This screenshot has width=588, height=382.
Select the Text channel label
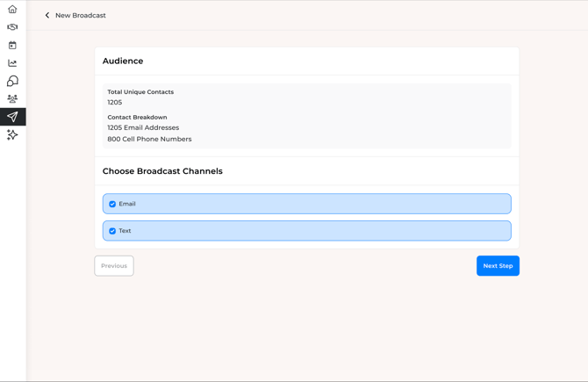[125, 231]
